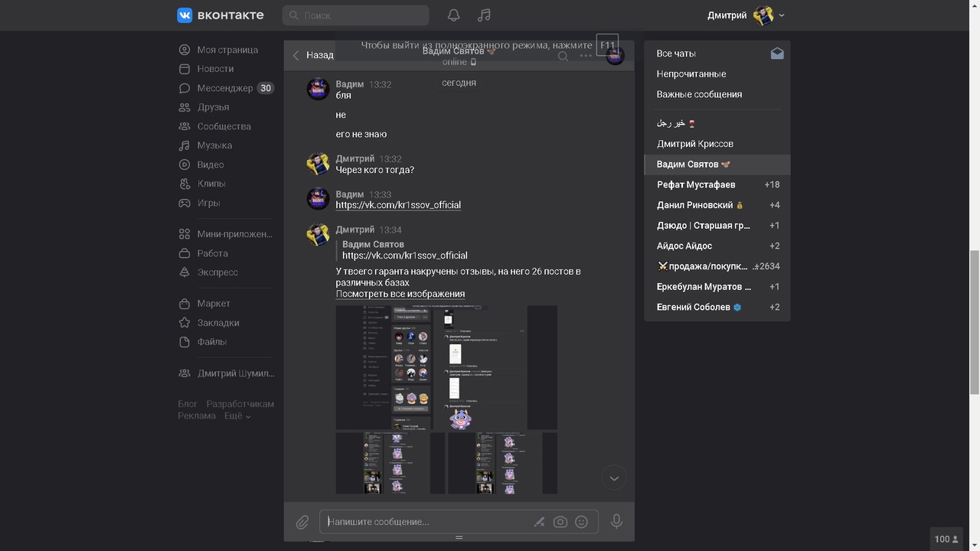Open the Рефат Мустафаев chat
The width and height of the screenshot is (980, 551).
tap(696, 184)
